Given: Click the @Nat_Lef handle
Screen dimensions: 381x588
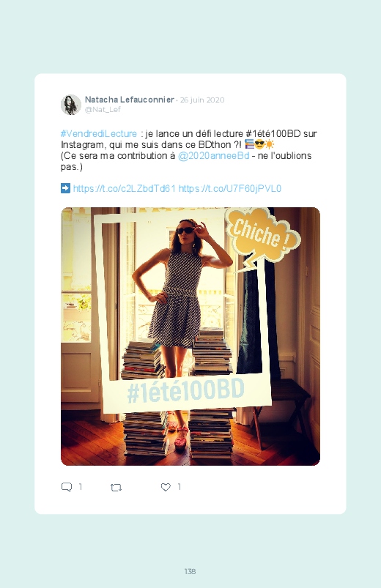Looking at the screenshot, I should (x=103, y=110).
